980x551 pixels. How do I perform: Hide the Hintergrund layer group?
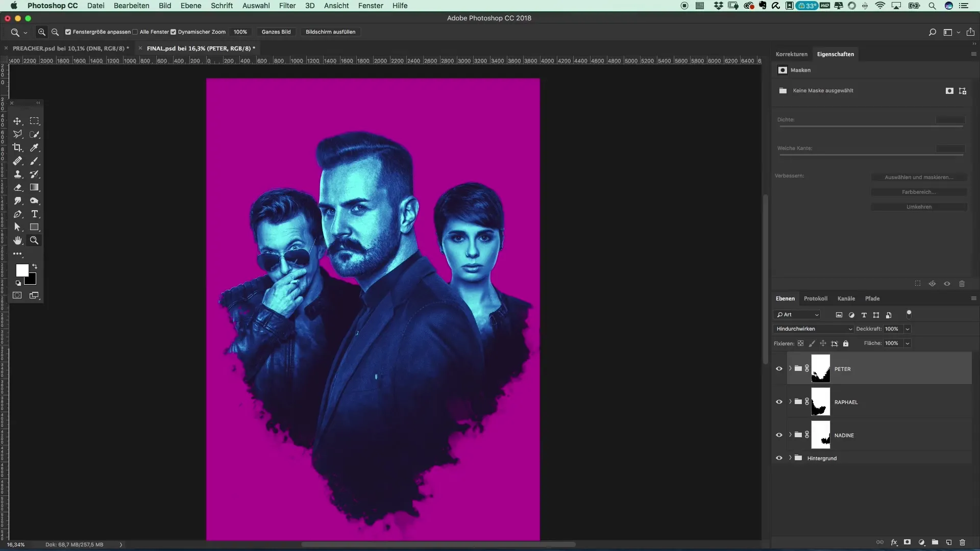coord(779,458)
